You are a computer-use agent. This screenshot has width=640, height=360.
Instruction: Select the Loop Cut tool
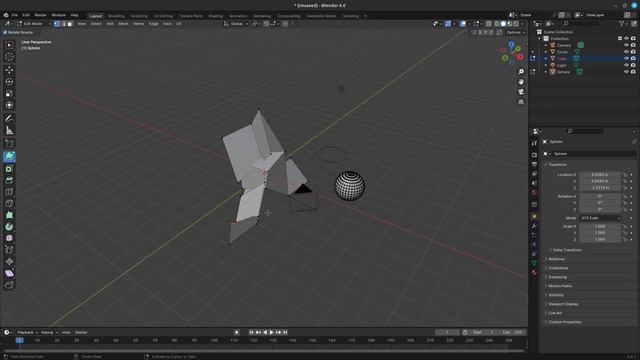[x=9, y=192]
